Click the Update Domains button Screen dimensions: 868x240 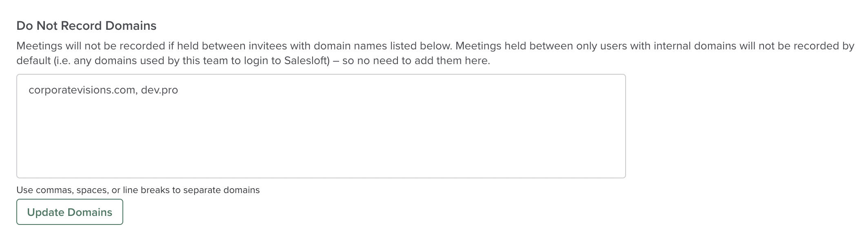point(69,212)
